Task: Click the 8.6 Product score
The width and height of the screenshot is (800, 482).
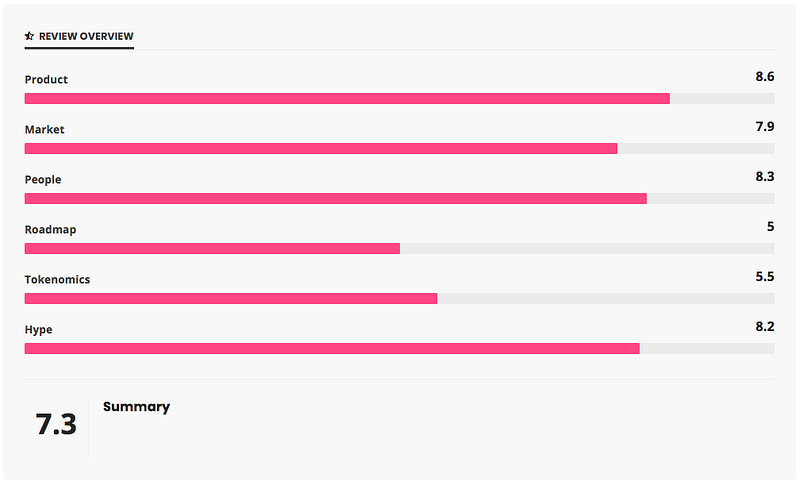Action: (765, 77)
